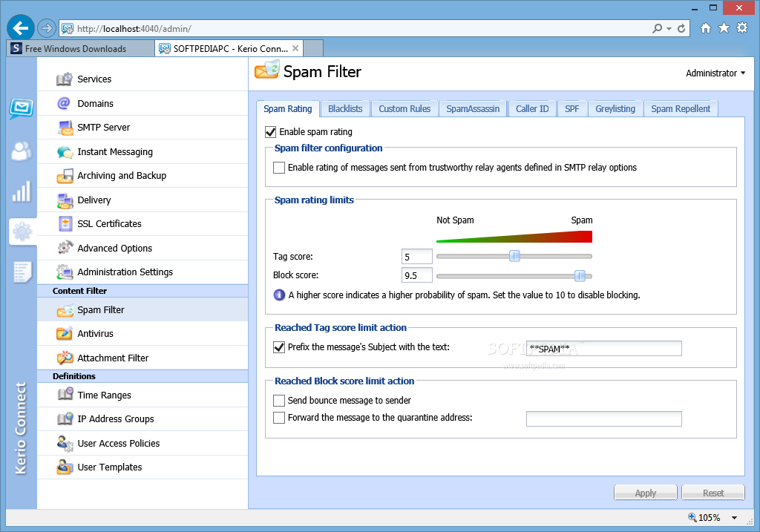This screenshot has height=532, width=760.
Task: Open Archiving and Backup icon
Action: point(65,176)
